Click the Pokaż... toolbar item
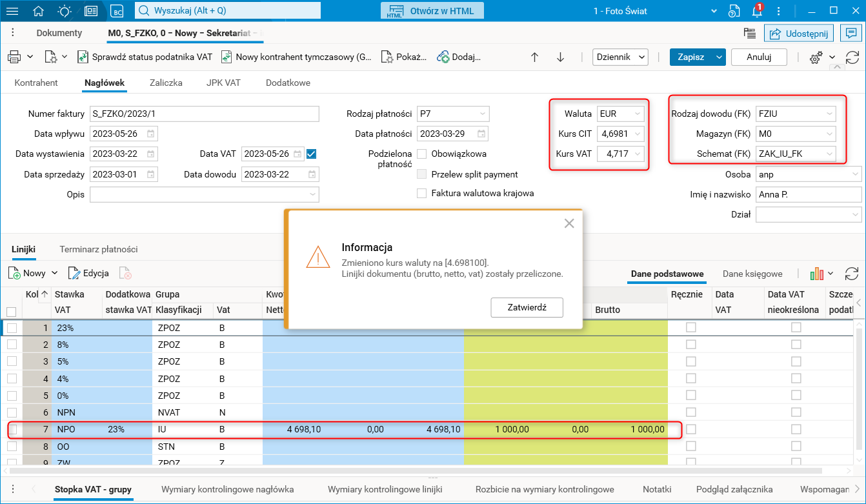The width and height of the screenshot is (866, 504). [404, 57]
